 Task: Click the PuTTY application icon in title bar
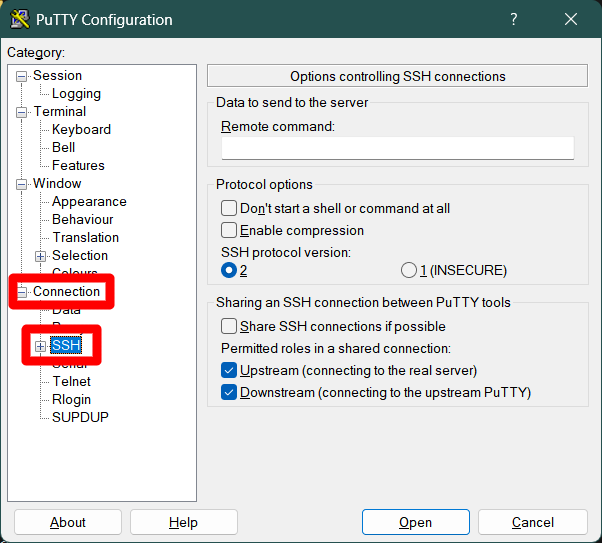20,19
